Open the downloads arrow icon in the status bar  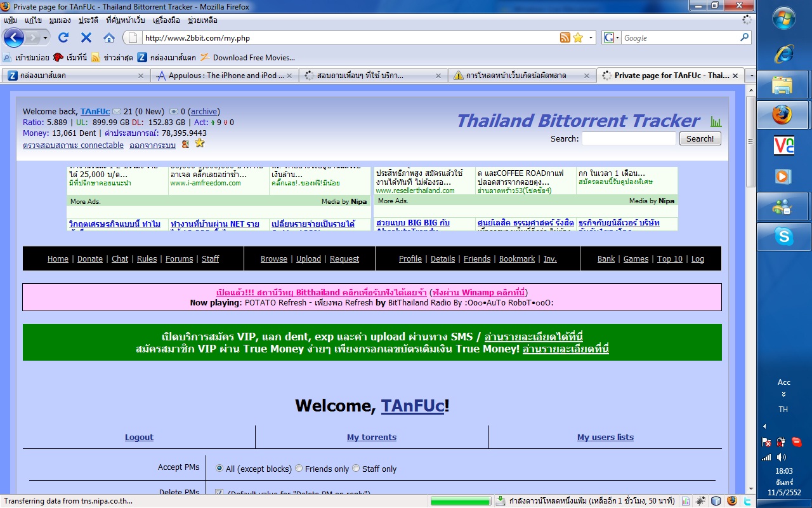coord(500,501)
